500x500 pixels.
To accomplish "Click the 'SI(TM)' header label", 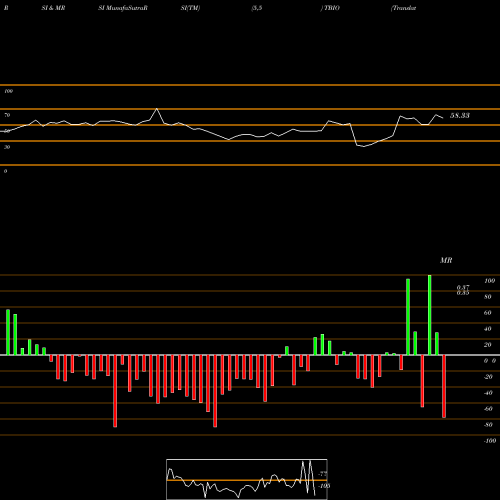I will pyautogui.click(x=190, y=8).
